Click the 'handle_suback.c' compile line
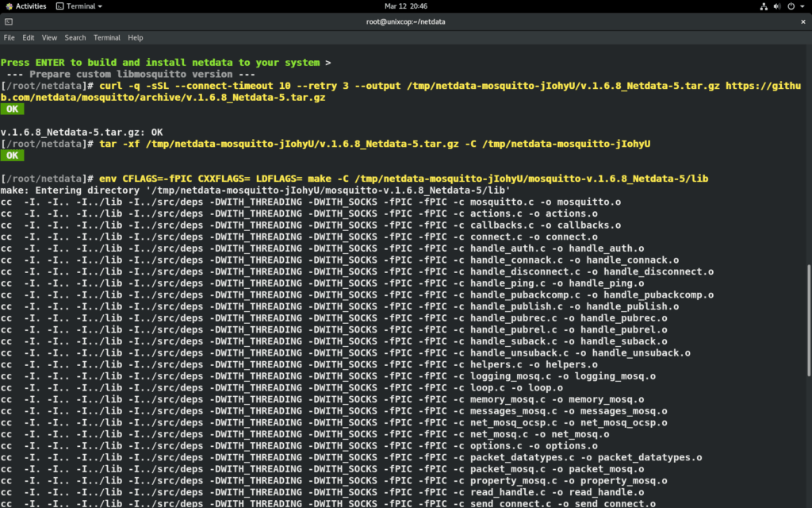This screenshot has width=812, height=508. click(x=334, y=341)
